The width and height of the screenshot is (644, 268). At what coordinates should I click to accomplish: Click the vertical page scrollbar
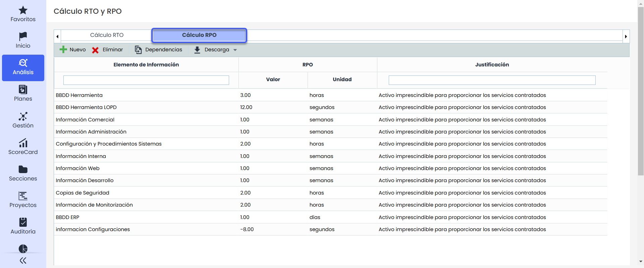click(x=641, y=91)
